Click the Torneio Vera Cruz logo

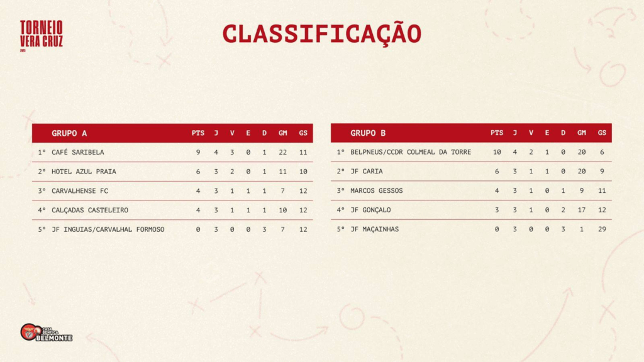click(41, 35)
